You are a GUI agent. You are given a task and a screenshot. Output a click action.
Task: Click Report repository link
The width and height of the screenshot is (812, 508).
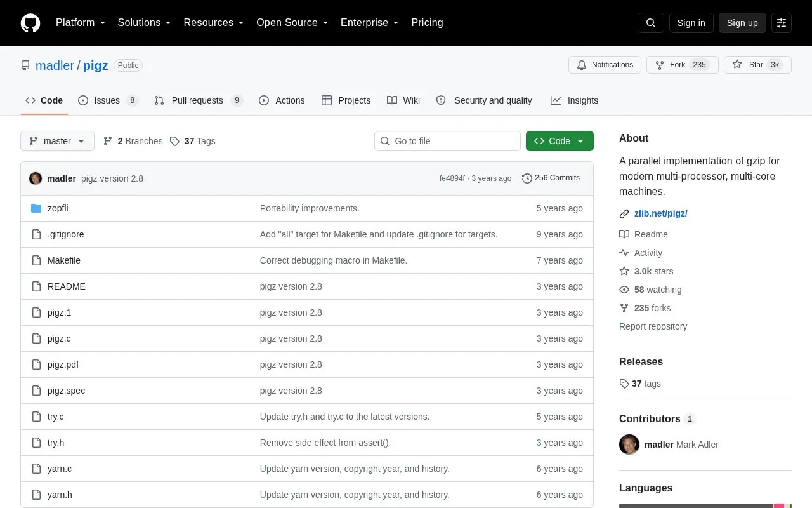point(653,326)
